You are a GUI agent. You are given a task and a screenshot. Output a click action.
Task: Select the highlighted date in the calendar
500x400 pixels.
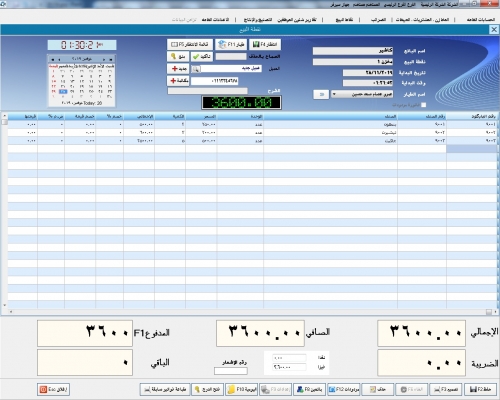click(63, 91)
